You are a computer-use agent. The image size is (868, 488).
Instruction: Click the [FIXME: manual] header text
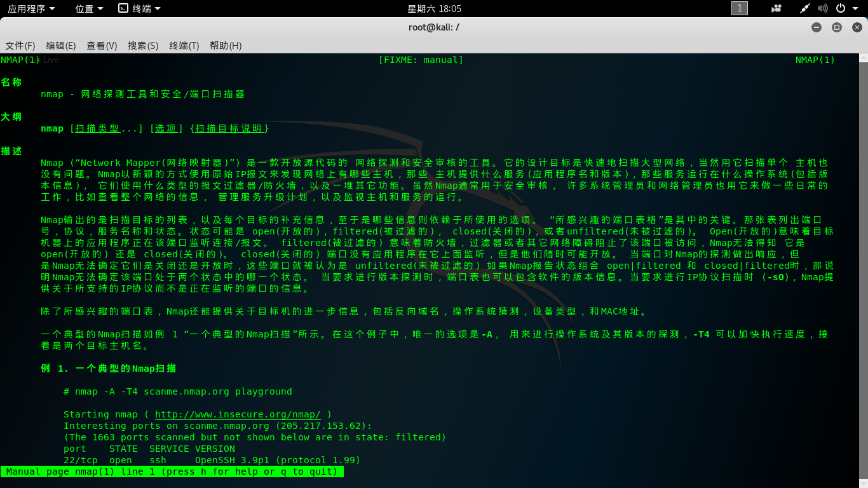421,60
